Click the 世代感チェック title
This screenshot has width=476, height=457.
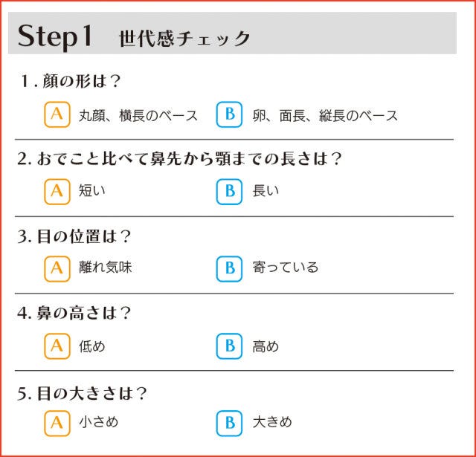coord(184,39)
